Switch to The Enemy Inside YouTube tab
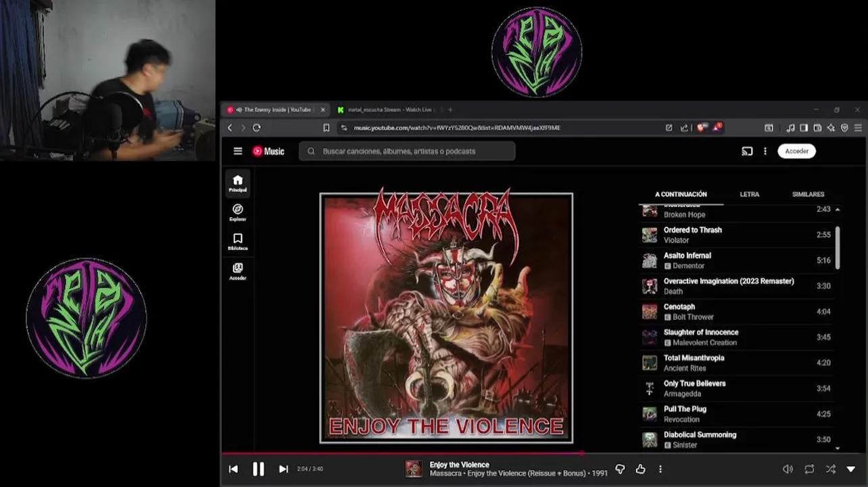Image resolution: width=868 pixels, height=487 pixels. (x=276, y=110)
